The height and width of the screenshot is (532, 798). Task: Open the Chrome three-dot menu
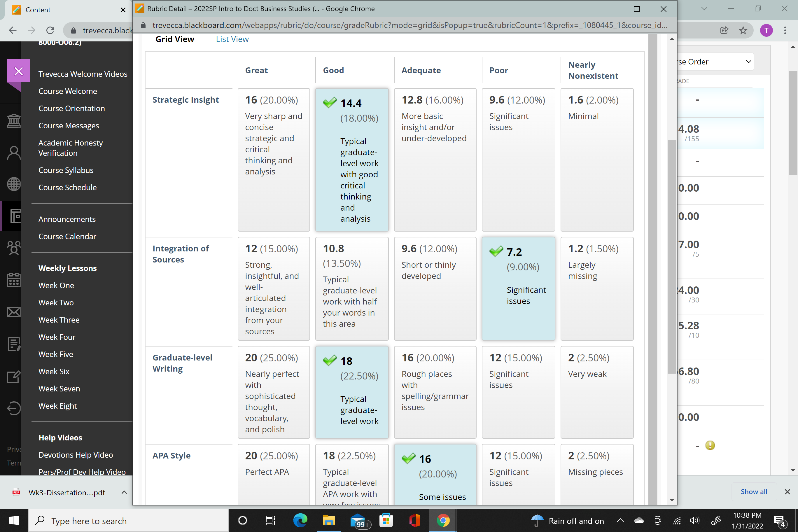(x=785, y=30)
